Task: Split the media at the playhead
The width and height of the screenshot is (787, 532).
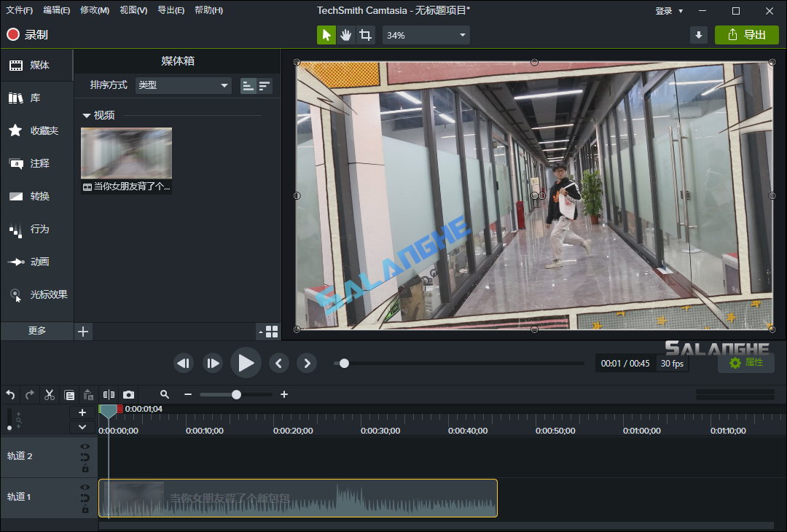Action: tap(109, 394)
